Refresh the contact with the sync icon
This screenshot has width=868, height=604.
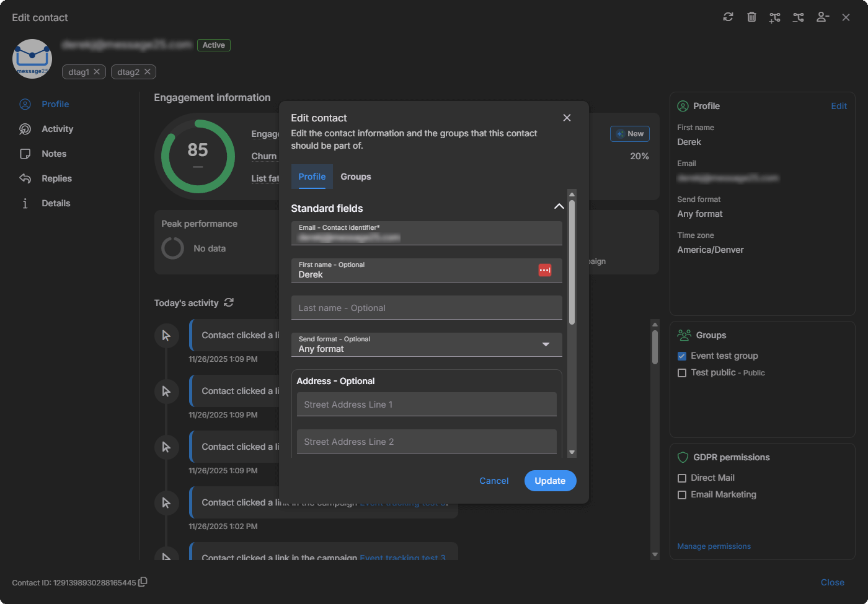click(x=728, y=17)
